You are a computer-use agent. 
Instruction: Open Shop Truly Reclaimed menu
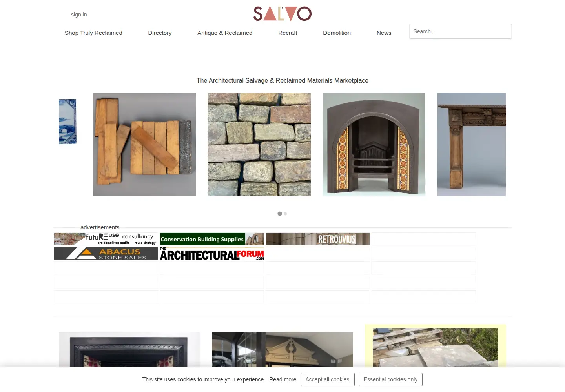(93, 33)
